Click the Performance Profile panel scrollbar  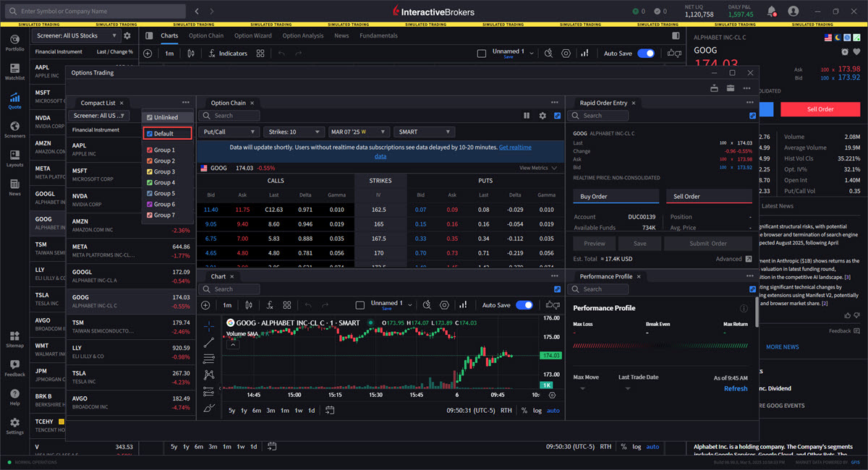click(x=757, y=312)
